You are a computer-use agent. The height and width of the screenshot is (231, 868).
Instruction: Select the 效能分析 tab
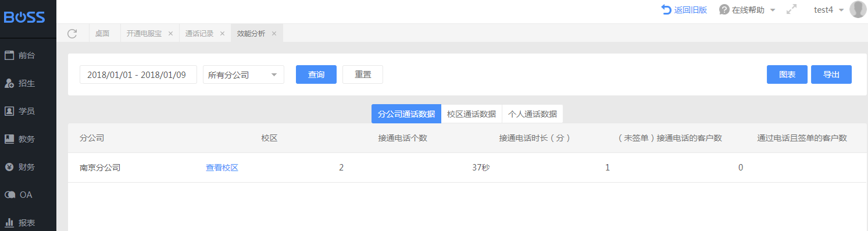click(251, 33)
